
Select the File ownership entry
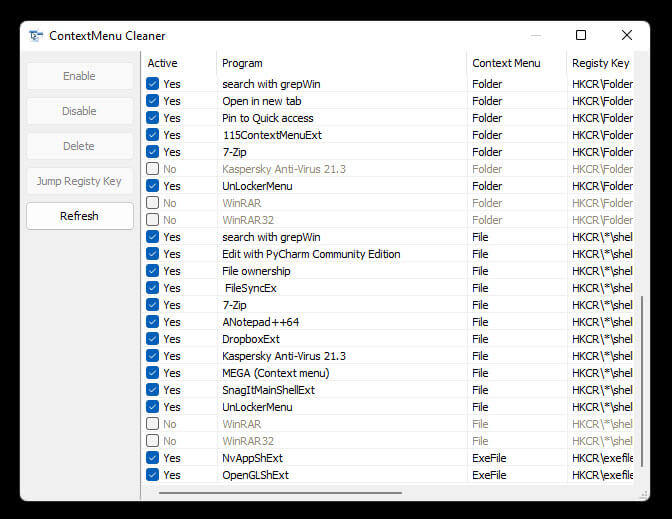pyautogui.click(x=256, y=271)
